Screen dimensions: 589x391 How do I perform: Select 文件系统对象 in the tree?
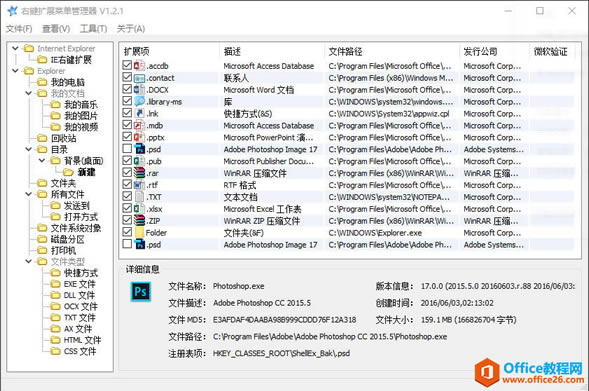[x=76, y=228]
